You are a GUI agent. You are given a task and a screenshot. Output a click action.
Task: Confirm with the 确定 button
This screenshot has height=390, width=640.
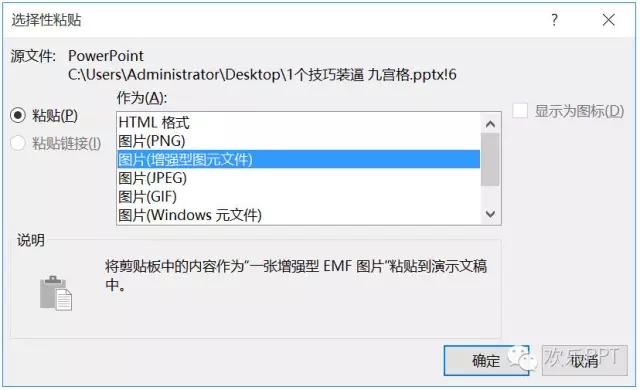click(x=486, y=361)
